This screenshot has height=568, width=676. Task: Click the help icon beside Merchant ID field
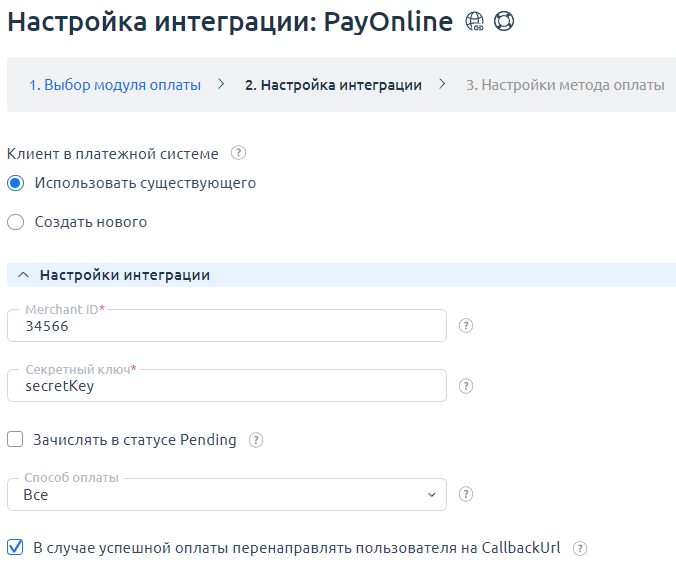(x=465, y=326)
